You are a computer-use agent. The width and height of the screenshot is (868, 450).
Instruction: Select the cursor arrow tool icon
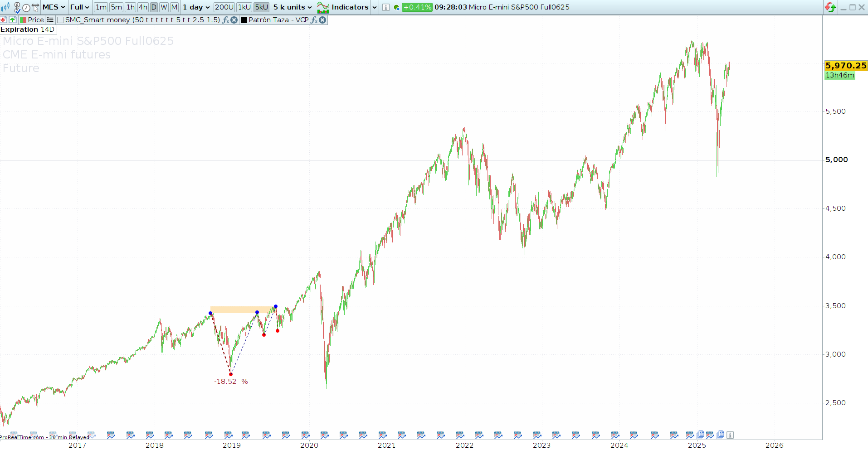(x=35, y=8)
